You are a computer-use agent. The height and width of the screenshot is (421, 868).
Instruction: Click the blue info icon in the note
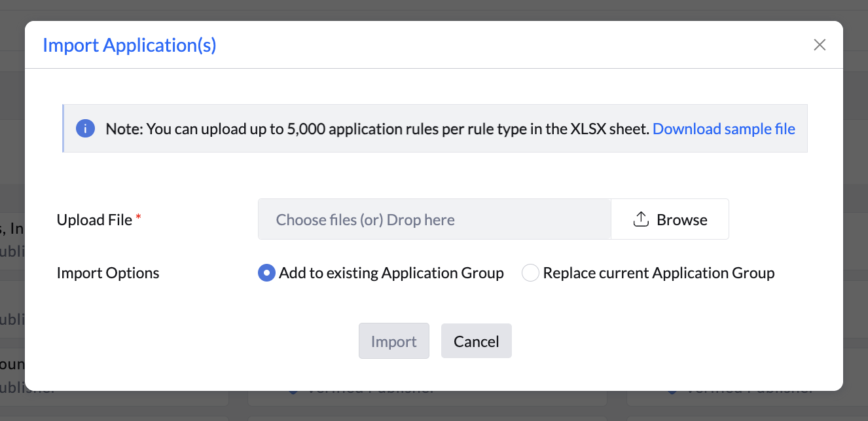(85, 129)
